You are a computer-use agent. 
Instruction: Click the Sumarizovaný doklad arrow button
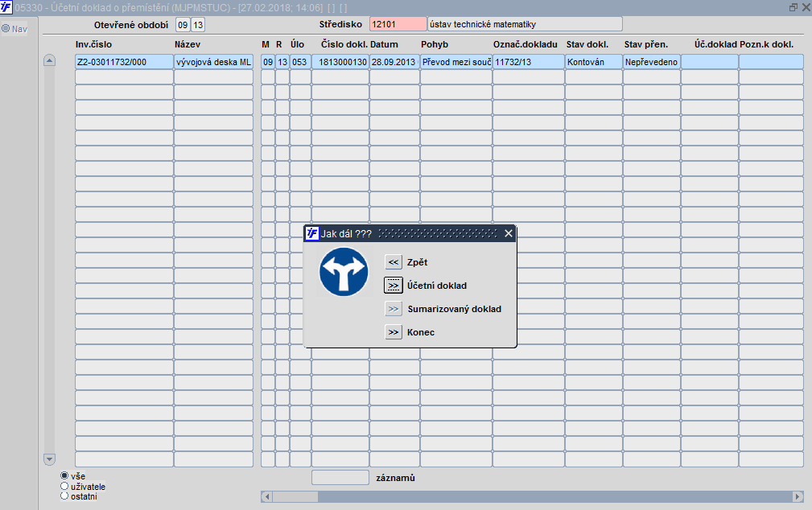[x=394, y=309]
